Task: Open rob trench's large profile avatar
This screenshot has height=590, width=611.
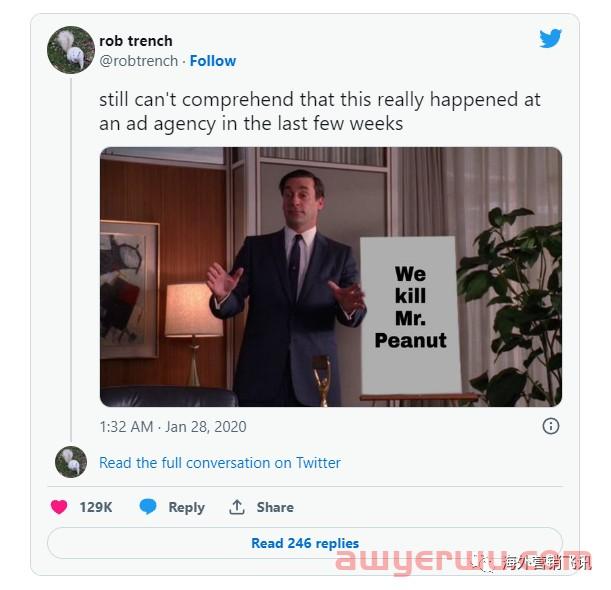Action: 70,50
